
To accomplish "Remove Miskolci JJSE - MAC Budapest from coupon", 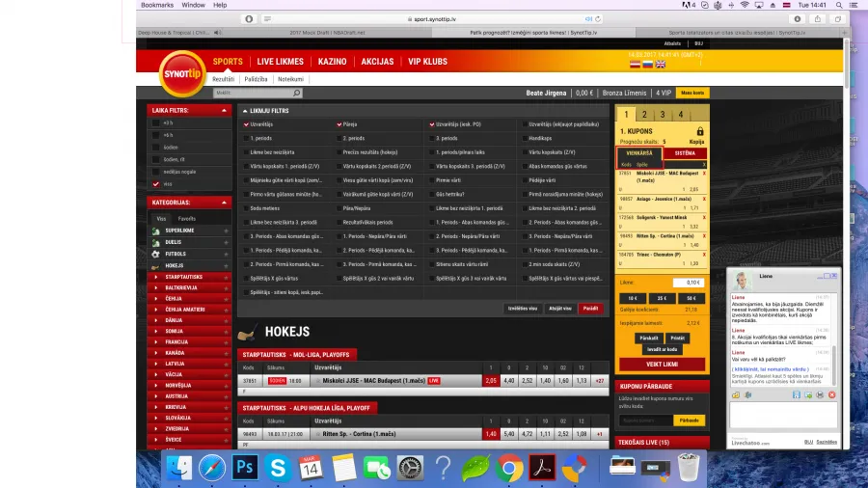I will pyautogui.click(x=704, y=174).
